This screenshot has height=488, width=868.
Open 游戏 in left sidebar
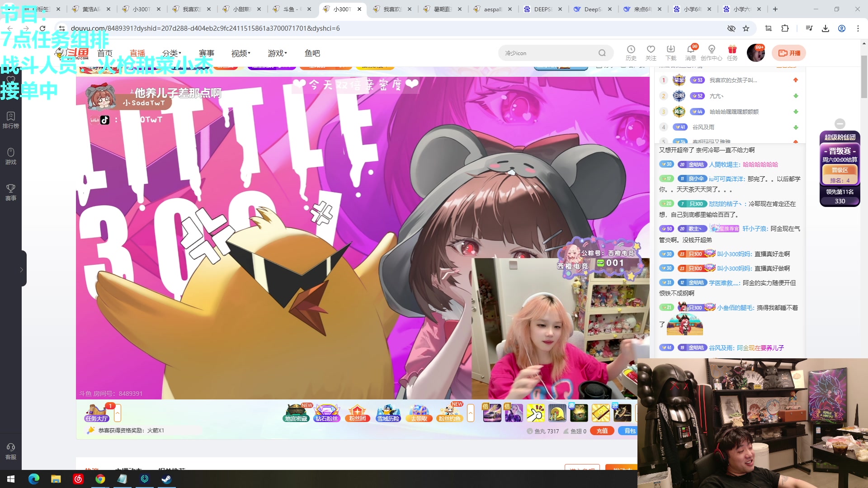click(x=11, y=156)
